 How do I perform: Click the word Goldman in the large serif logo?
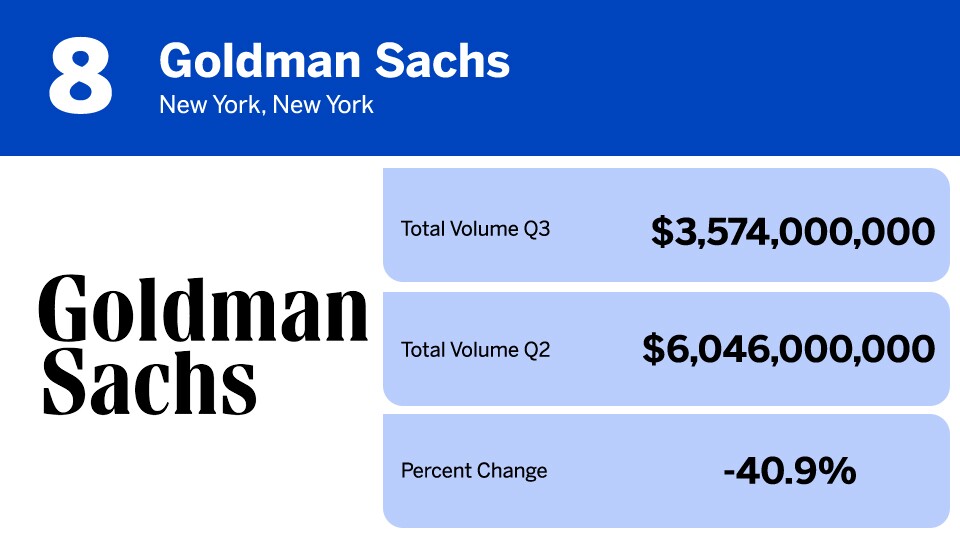[x=204, y=309]
